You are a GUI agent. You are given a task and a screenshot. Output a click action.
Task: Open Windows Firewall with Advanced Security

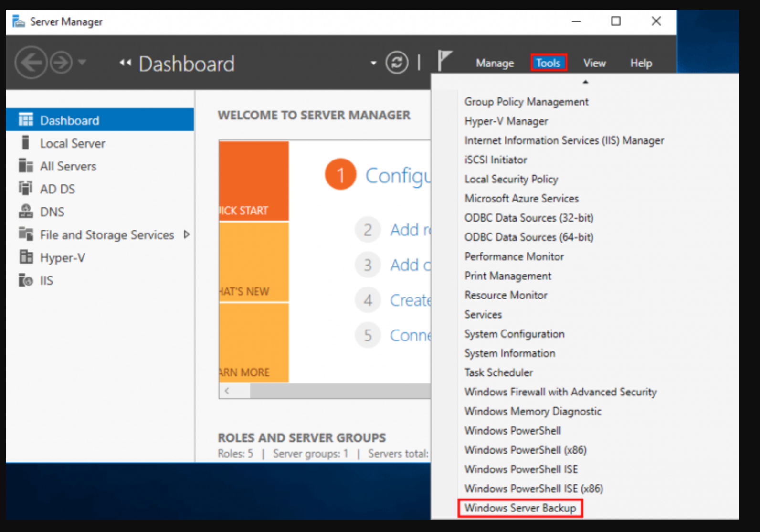(560, 392)
